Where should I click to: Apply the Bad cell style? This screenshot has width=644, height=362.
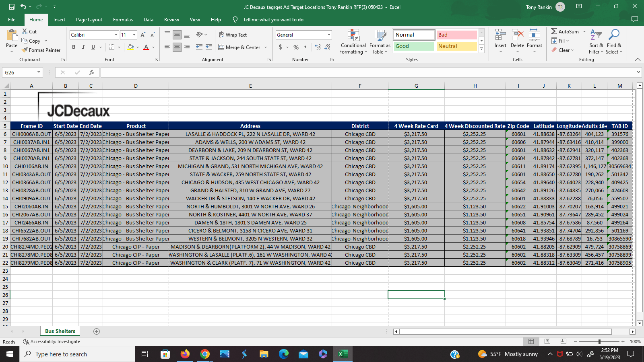coord(457,35)
